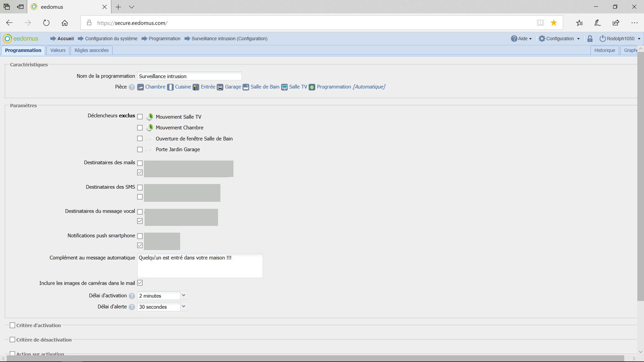
Task: Toggle first Destinataires des mails checkbox
Action: pyautogui.click(x=140, y=163)
